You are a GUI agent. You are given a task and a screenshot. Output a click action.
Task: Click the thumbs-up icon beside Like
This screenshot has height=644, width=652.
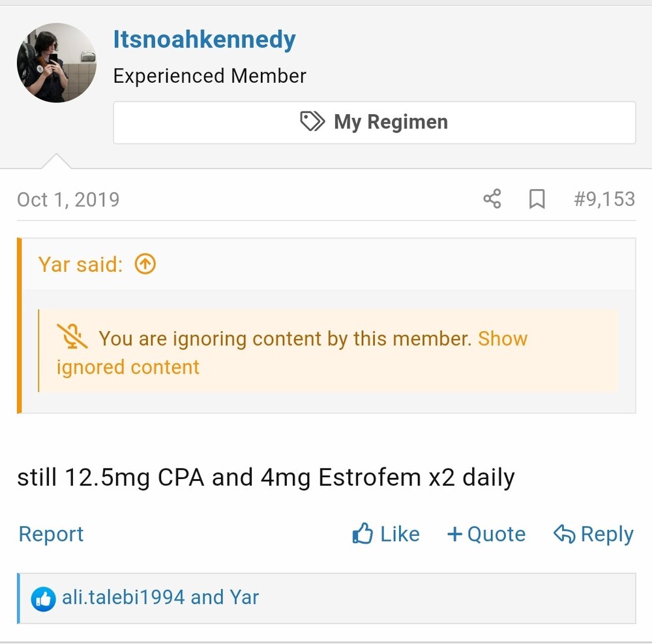coord(363,534)
